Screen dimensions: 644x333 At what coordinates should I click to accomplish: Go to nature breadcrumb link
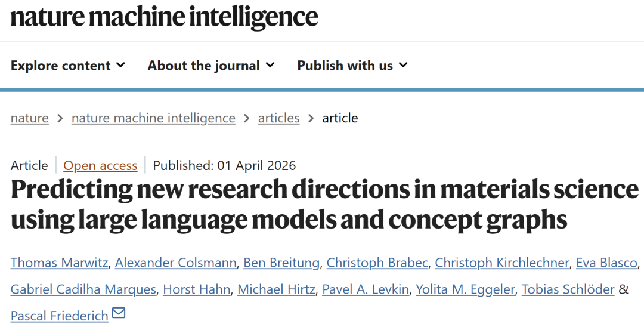click(29, 118)
